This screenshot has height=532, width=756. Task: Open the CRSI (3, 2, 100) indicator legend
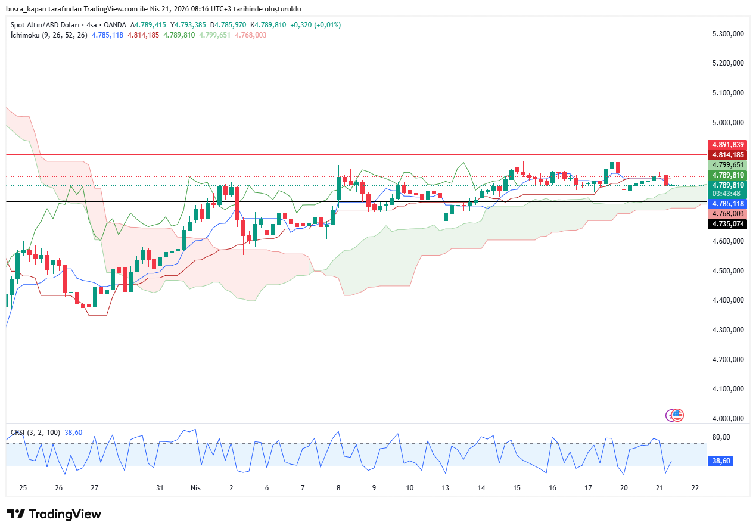click(x=35, y=433)
